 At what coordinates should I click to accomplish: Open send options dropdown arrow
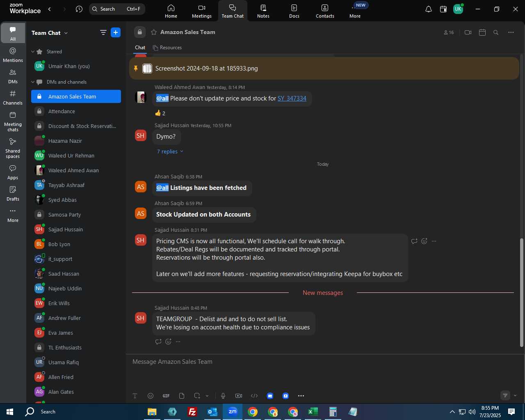point(515,396)
